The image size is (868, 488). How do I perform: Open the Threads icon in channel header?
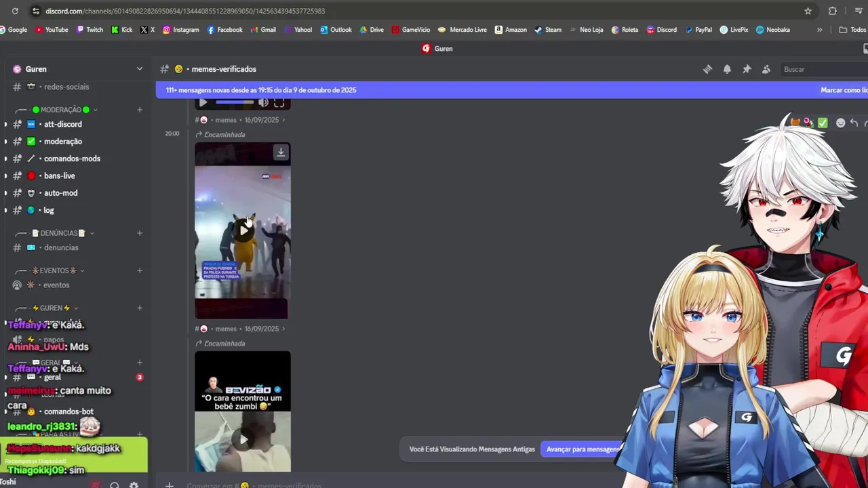[707, 69]
